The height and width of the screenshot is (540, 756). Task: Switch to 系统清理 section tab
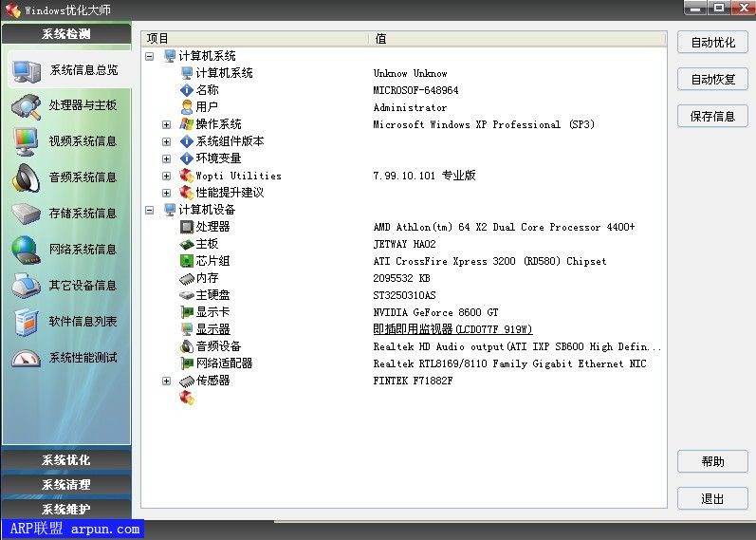pos(65,485)
